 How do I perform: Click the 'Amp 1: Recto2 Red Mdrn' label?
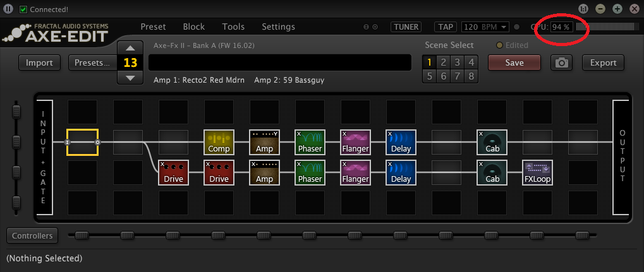click(x=199, y=80)
